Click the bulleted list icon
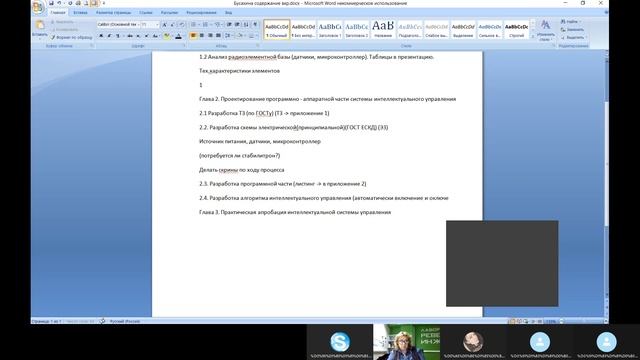The height and width of the screenshot is (360, 640). coord(194,25)
